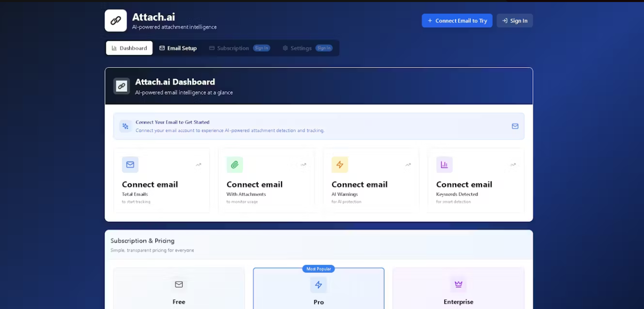Click the lightning icon on the Pro plan
This screenshot has width=644, height=309.
click(x=318, y=285)
